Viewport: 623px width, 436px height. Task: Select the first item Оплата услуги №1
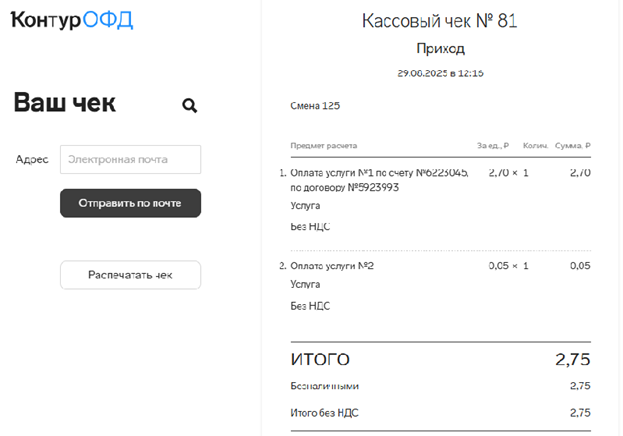tap(379, 180)
